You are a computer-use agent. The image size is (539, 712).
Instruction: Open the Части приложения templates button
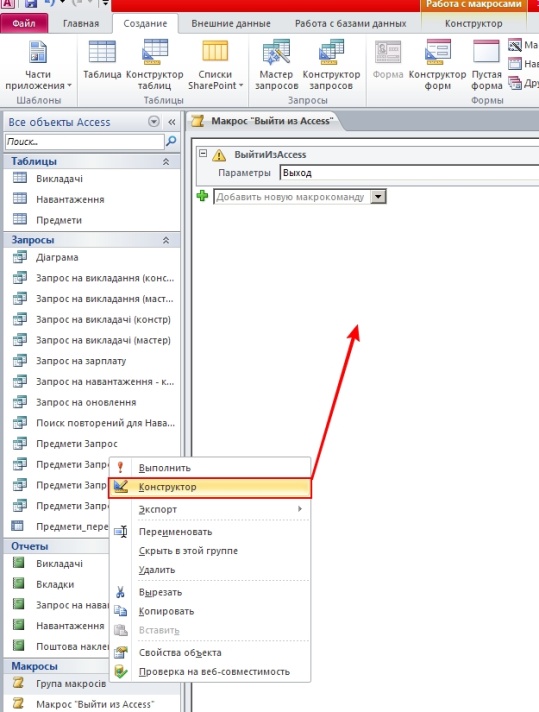click(x=38, y=65)
